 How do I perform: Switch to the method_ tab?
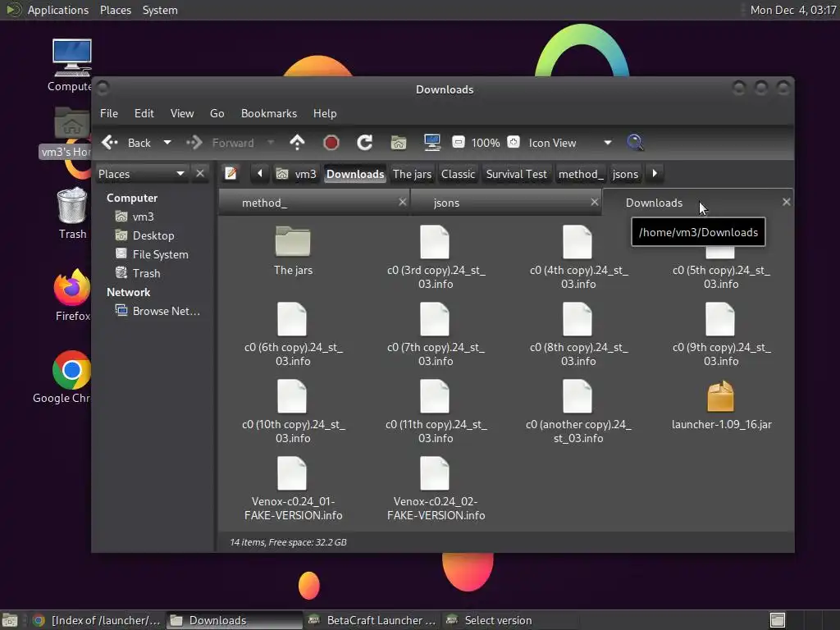click(313, 203)
